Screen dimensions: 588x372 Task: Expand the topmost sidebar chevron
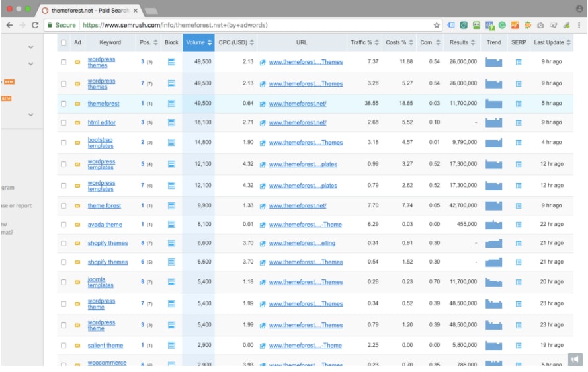[30, 48]
